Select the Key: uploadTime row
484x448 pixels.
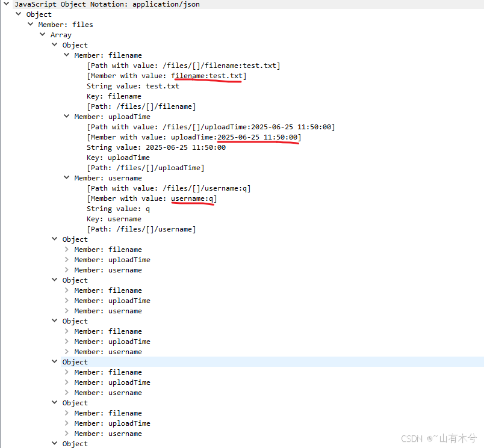(118, 158)
